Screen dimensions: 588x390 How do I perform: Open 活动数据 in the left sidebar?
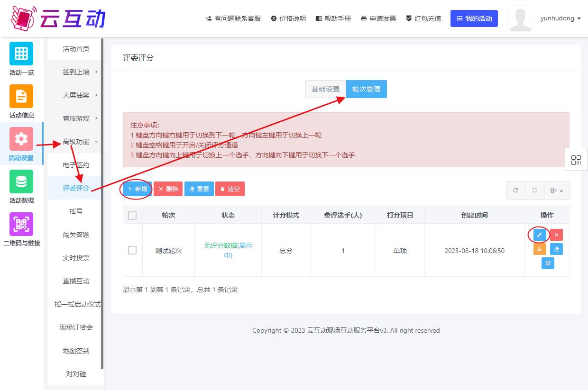coord(21,187)
